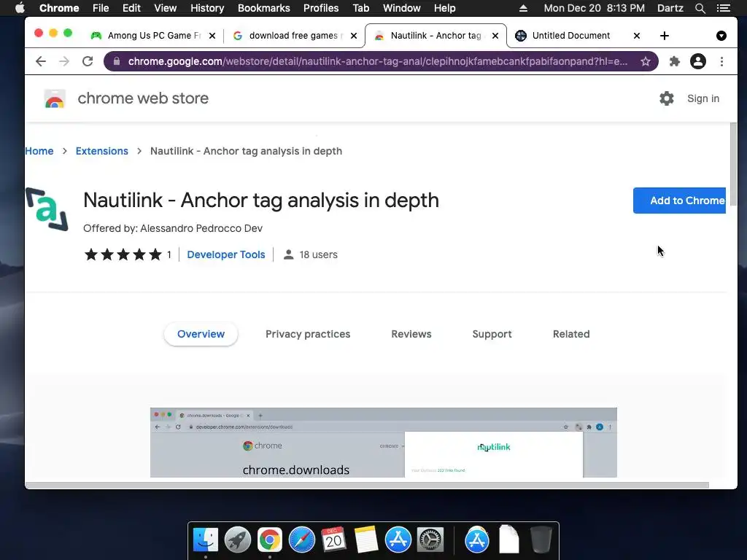The width and height of the screenshot is (747, 560).
Task: View site information via lock icon
Action: pos(117,61)
